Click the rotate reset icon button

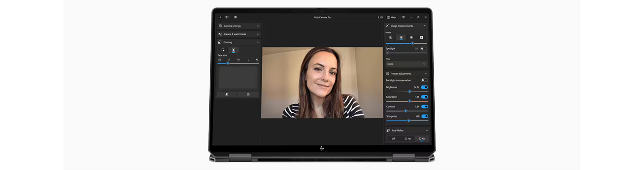[248, 94]
